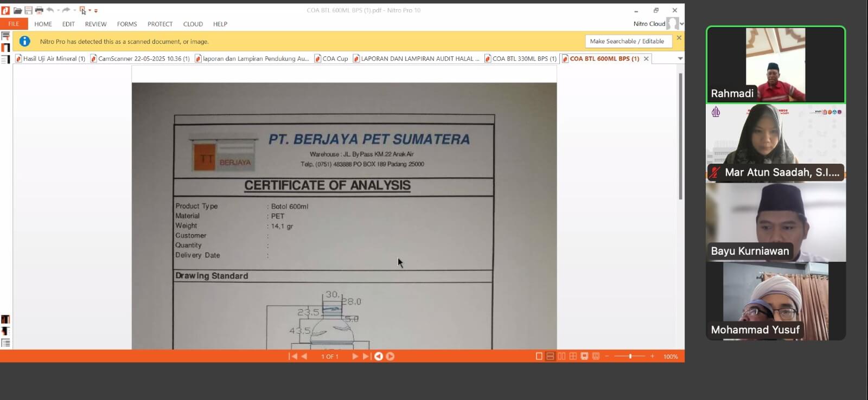Open the redo history dropdown arrow

point(74,10)
